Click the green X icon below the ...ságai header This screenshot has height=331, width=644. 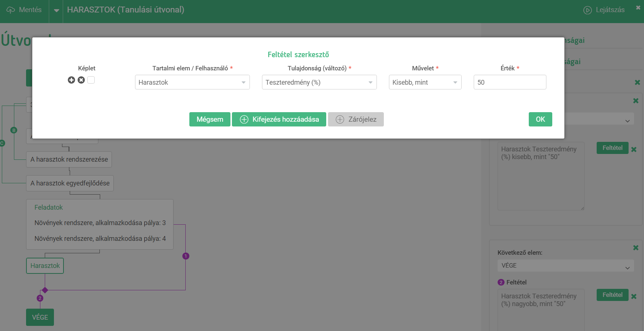637,82
